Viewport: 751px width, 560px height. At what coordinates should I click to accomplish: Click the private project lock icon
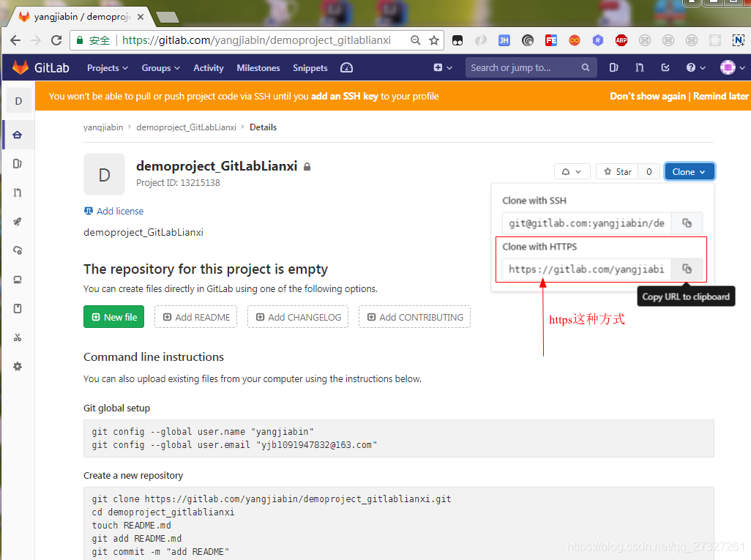pos(307,167)
